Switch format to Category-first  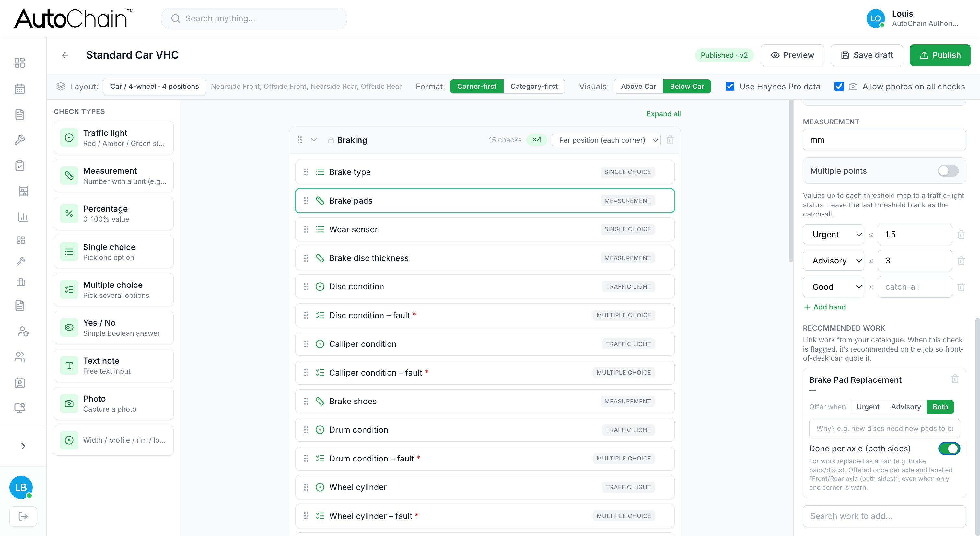[534, 86]
